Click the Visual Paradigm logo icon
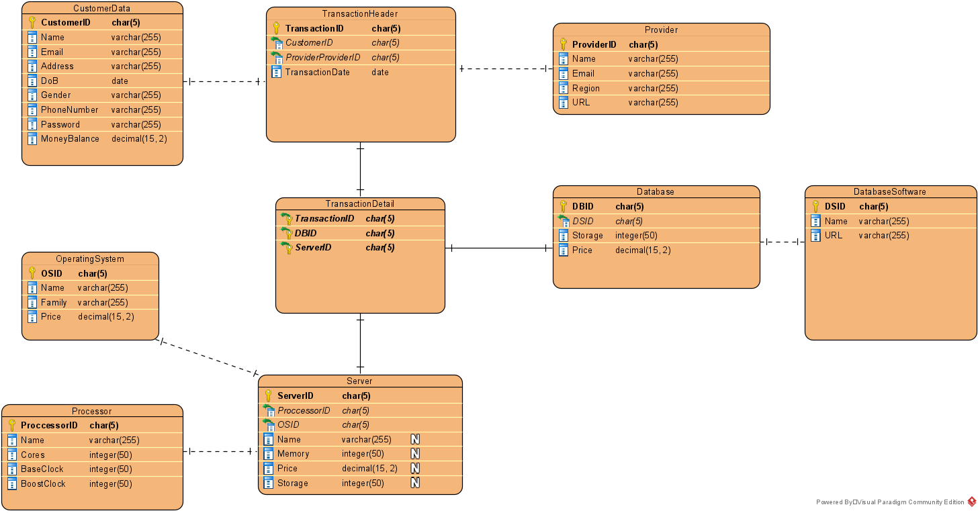Image resolution: width=980 pixels, height=513 pixels. [x=971, y=502]
